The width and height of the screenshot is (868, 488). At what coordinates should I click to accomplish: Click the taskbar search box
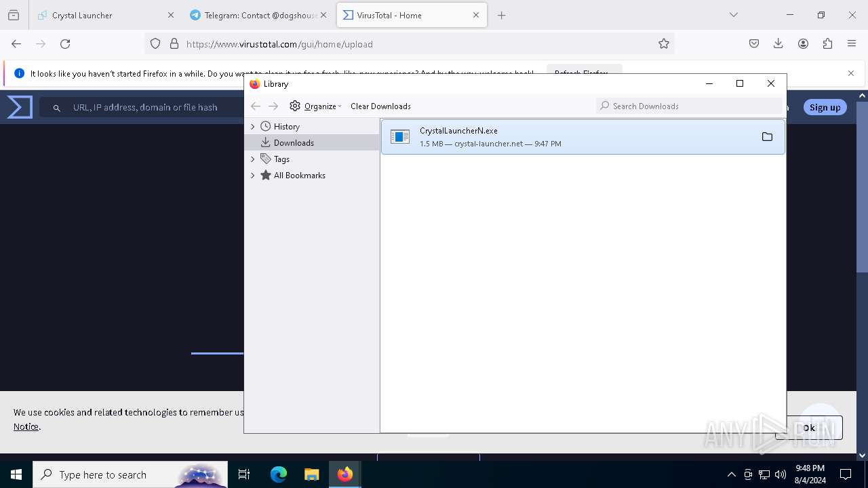[130, 474]
